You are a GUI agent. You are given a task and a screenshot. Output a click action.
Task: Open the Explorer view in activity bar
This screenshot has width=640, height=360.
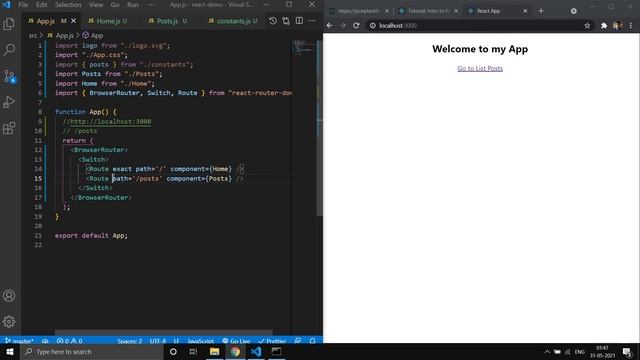point(9,24)
